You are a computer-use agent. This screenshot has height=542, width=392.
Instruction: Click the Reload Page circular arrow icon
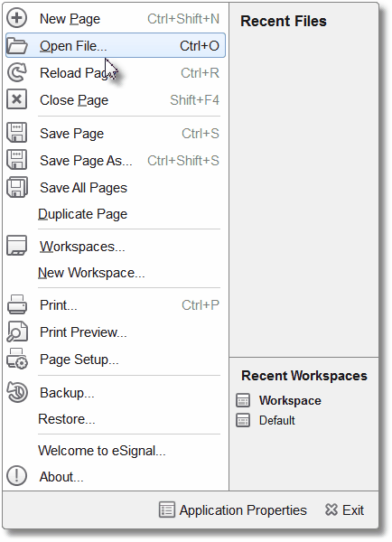(x=16, y=72)
